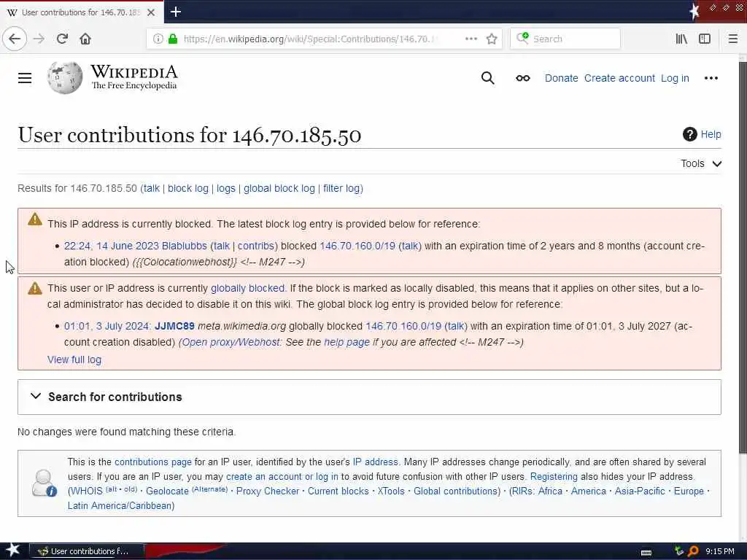
Task: Click the orange magnifier tray icon
Action: pos(693,551)
